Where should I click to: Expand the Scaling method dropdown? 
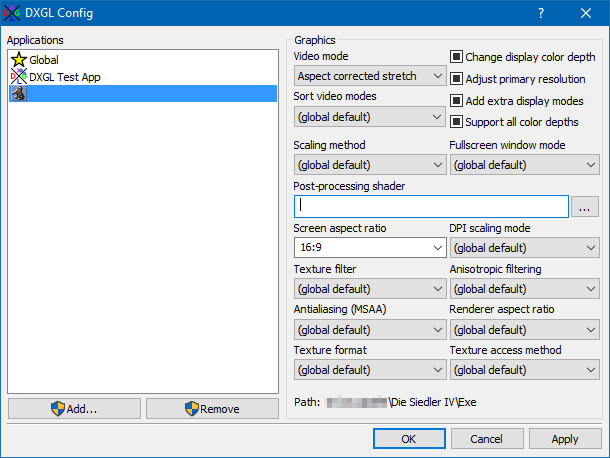click(370, 165)
